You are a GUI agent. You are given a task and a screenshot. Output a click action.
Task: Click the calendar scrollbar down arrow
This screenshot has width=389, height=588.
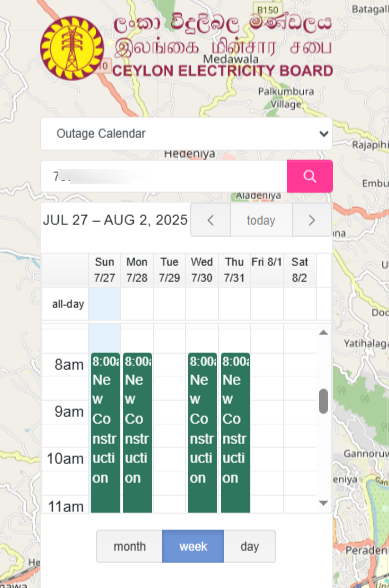pyautogui.click(x=323, y=503)
